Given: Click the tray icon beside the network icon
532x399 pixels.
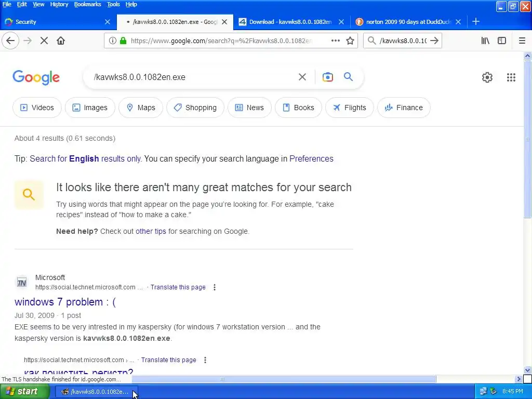Looking at the screenshot, I should click(494, 392).
